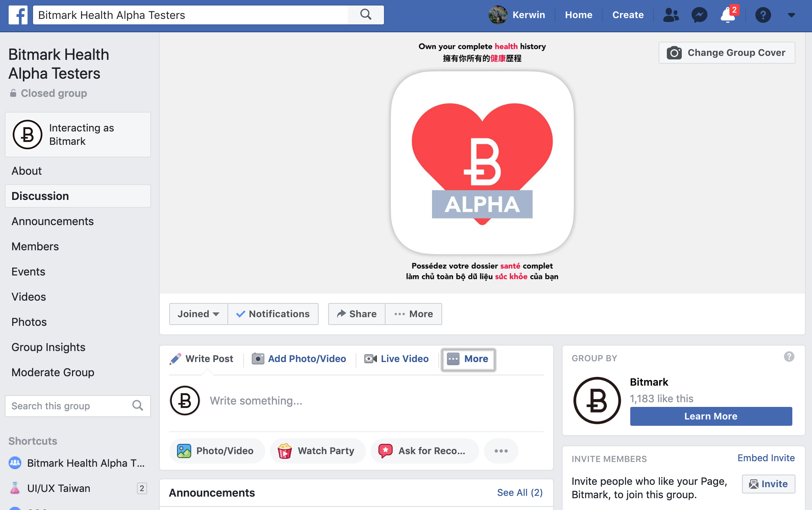The image size is (812, 510).
Task: Open the Messenger icon
Action: [x=699, y=15]
